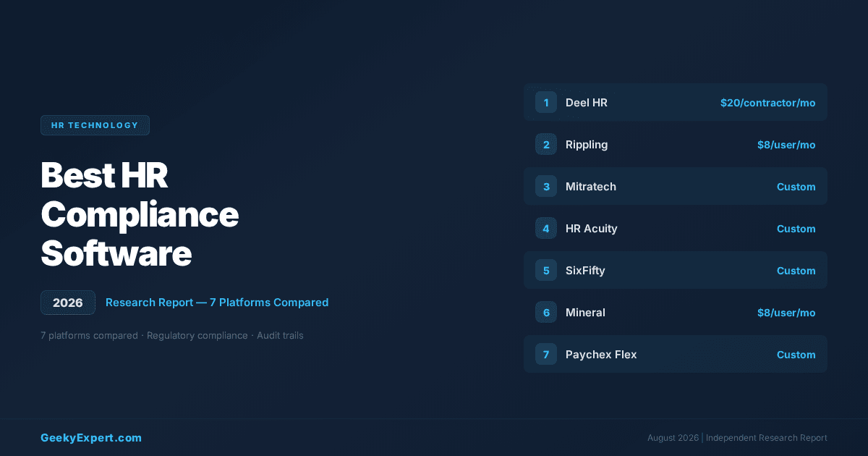The image size is (868, 456).
Task: Select the Deel HR platform name
Action: (x=587, y=103)
